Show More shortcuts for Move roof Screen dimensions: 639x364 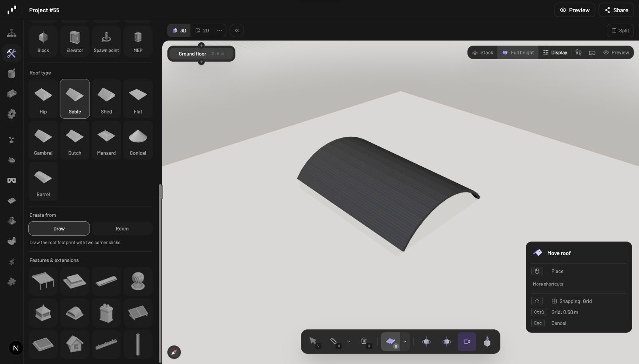click(548, 284)
